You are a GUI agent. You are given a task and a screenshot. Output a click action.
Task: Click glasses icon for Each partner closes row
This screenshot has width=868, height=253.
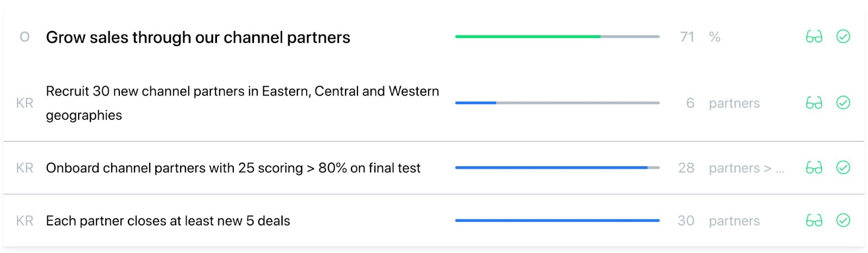click(x=814, y=220)
